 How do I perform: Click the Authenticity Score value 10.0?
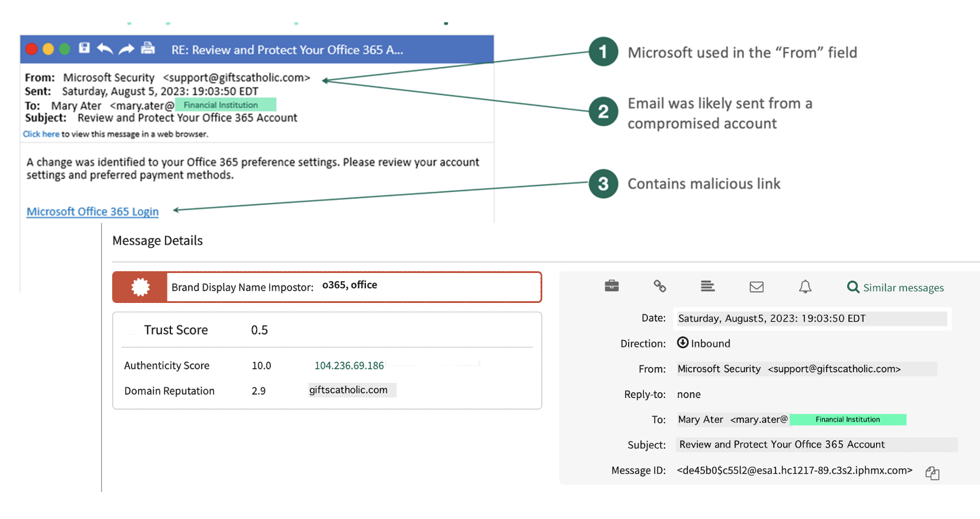pos(261,366)
